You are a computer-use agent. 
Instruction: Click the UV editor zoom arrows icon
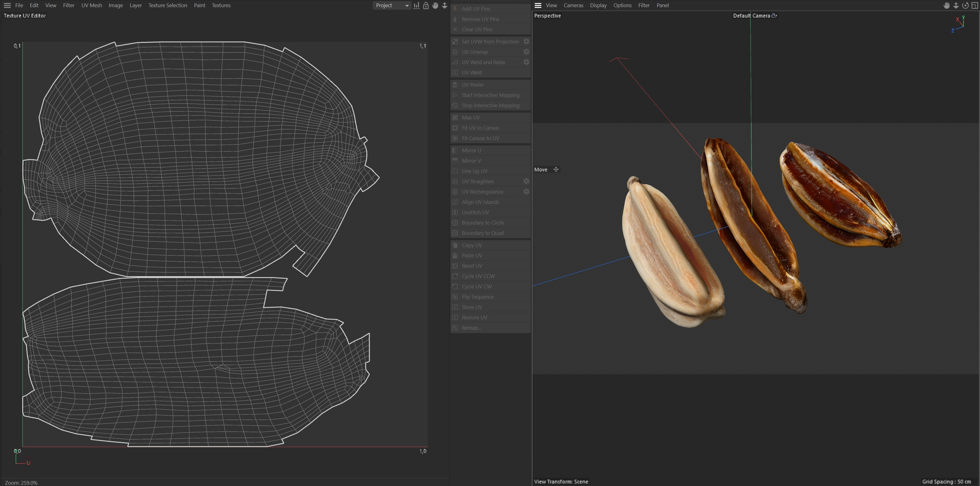444,5
